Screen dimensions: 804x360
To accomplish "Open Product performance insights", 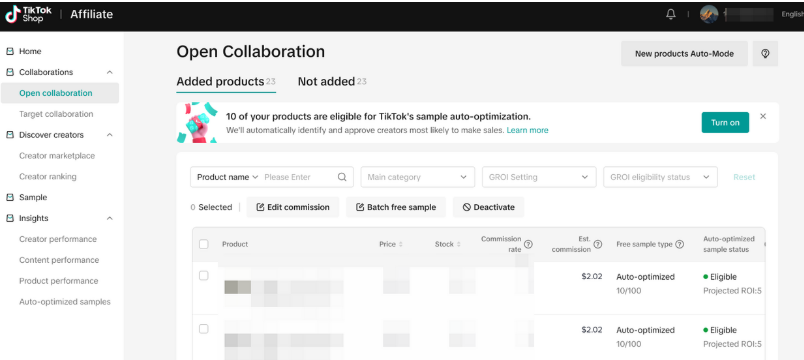I will 59,281.
